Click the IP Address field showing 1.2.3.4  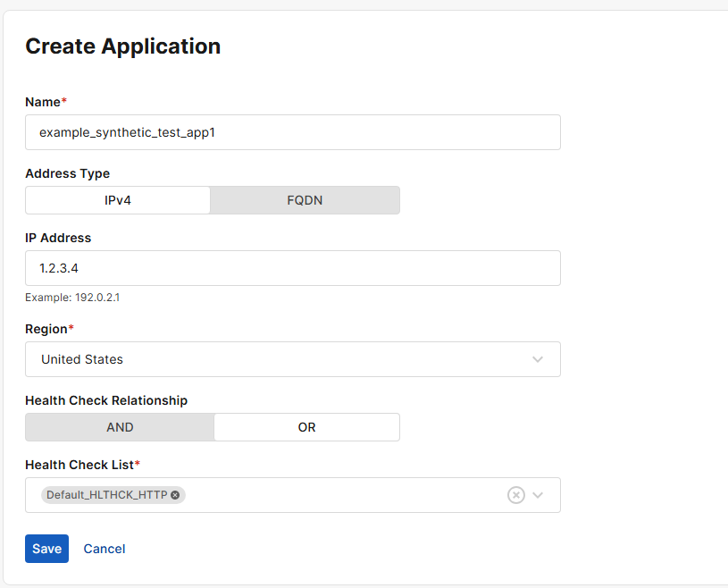click(292, 268)
